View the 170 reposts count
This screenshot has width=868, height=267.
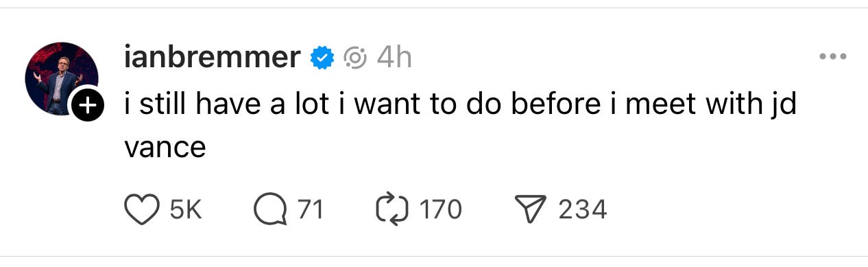(x=440, y=209)
